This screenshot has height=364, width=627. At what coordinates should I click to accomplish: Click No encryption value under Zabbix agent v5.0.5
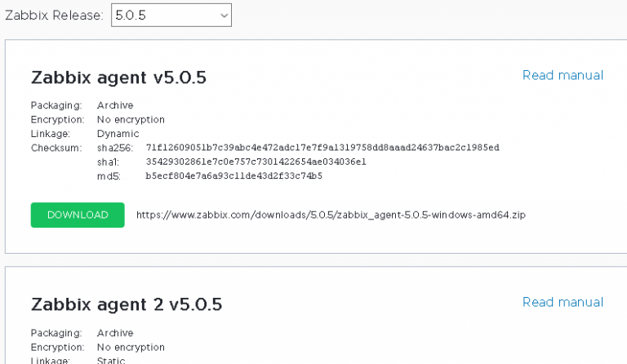(131, 119)
